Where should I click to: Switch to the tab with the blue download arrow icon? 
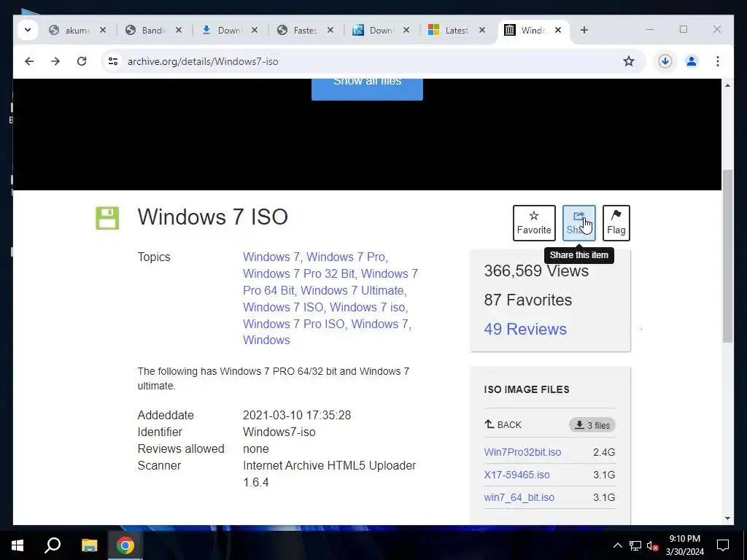[x=222, y=30]
